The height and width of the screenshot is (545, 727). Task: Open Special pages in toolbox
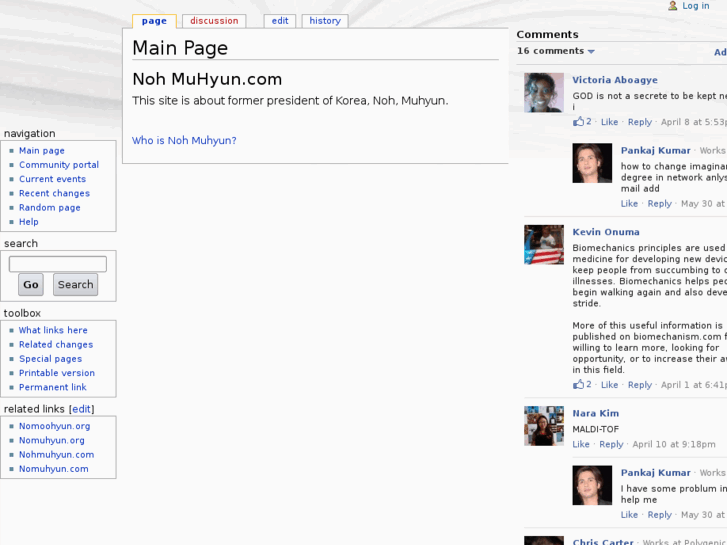pyautogui.click(x=51, y=359)
